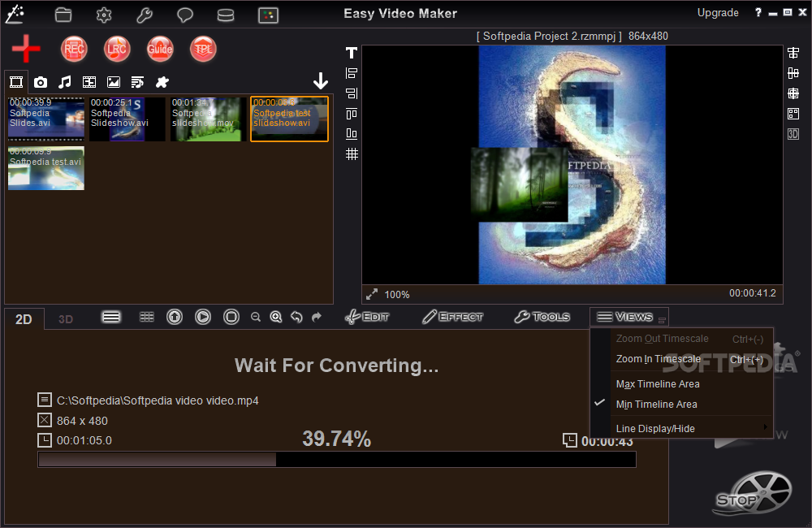Choose Zoom In Timescale
Screen dimensions: 812x528
coord(689,359)
